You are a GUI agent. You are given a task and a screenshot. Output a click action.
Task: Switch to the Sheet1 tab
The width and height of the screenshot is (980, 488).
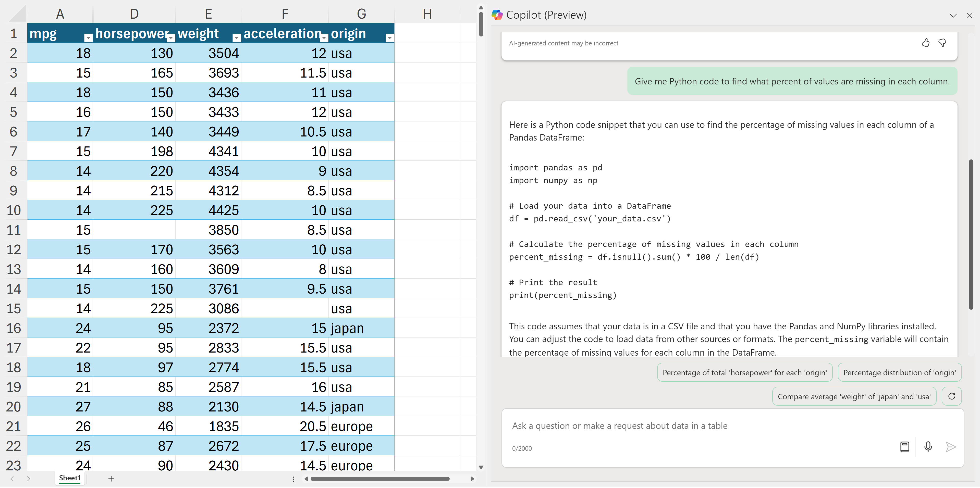tap(70, 478)
